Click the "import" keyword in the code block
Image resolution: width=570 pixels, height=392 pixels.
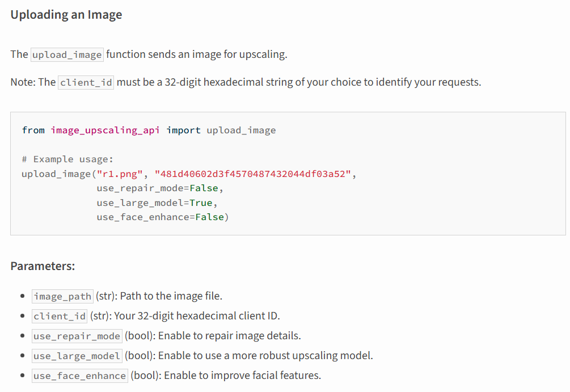click(x=183, y=130)
